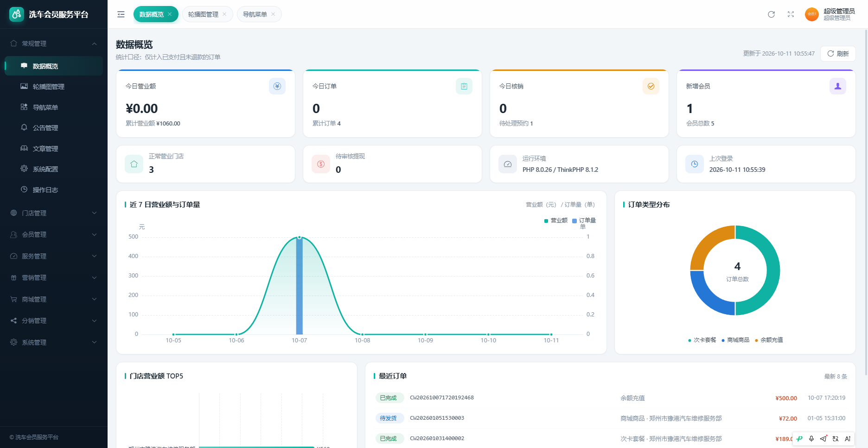The image size is (868, 448).
Task: Open 轮播图管理 in the sidebar
Action: [54, 87]
